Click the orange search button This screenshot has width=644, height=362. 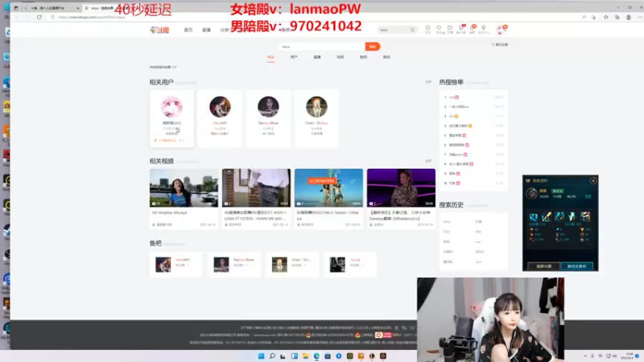click(x=373, y=47)
